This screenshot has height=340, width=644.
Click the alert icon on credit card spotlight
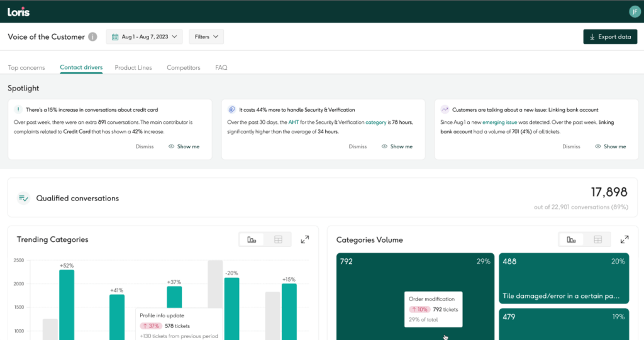(x=18, y=109)
